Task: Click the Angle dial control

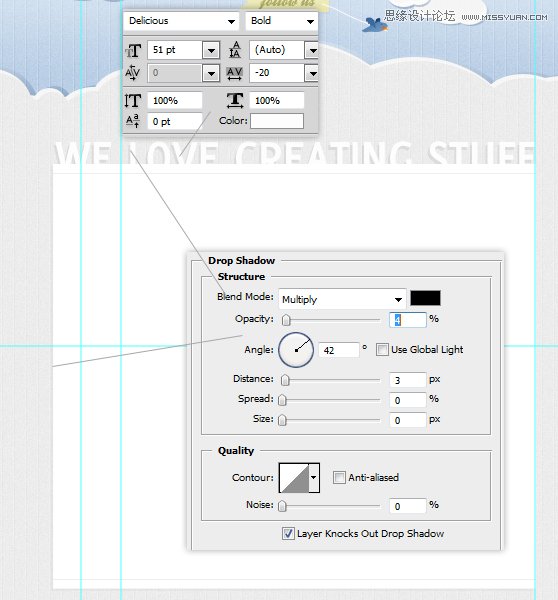Action: pos(296,350)
